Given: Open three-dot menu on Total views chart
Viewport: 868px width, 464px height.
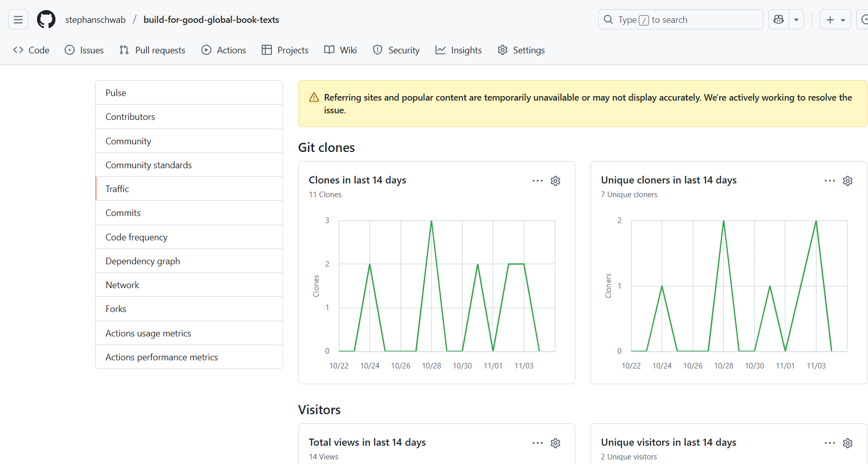Looking at the screenshot, I should coord(538,443).
